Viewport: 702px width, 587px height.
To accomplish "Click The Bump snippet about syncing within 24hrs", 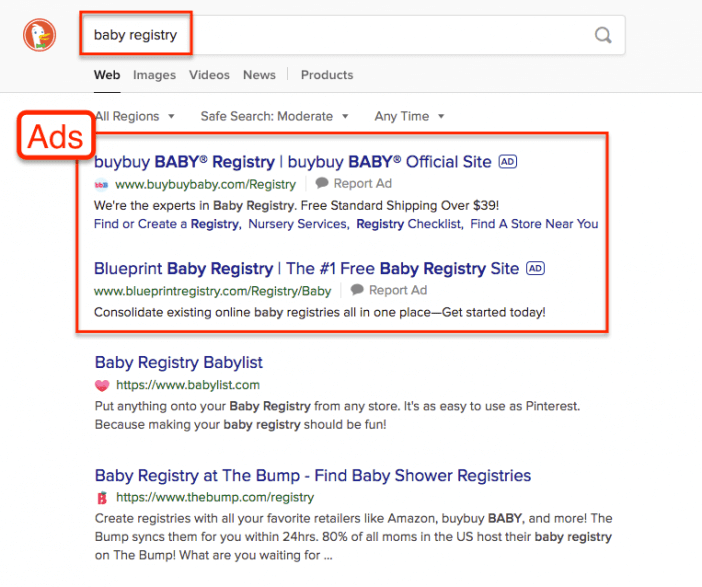I will (353, 536).
